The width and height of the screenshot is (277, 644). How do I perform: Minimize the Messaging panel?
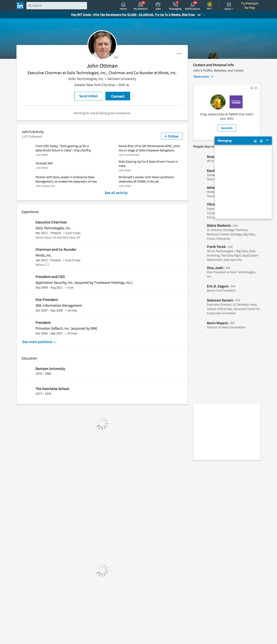(267, 140)
